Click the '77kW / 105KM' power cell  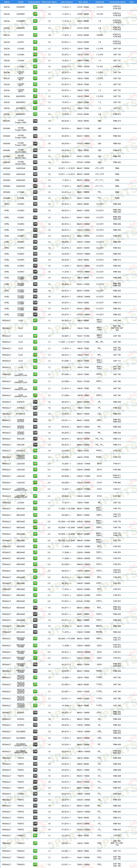[83, 66]
